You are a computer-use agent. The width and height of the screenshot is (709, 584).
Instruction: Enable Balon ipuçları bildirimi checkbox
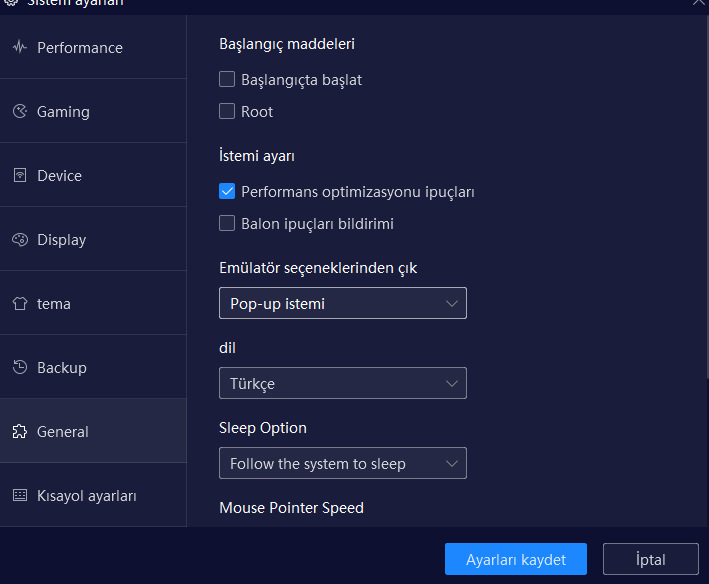point(227,223)
